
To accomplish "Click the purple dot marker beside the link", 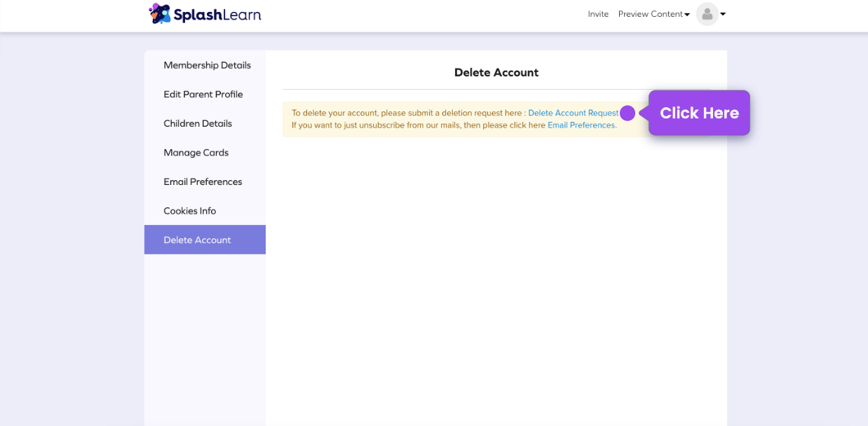I will [x=627, y=113].
